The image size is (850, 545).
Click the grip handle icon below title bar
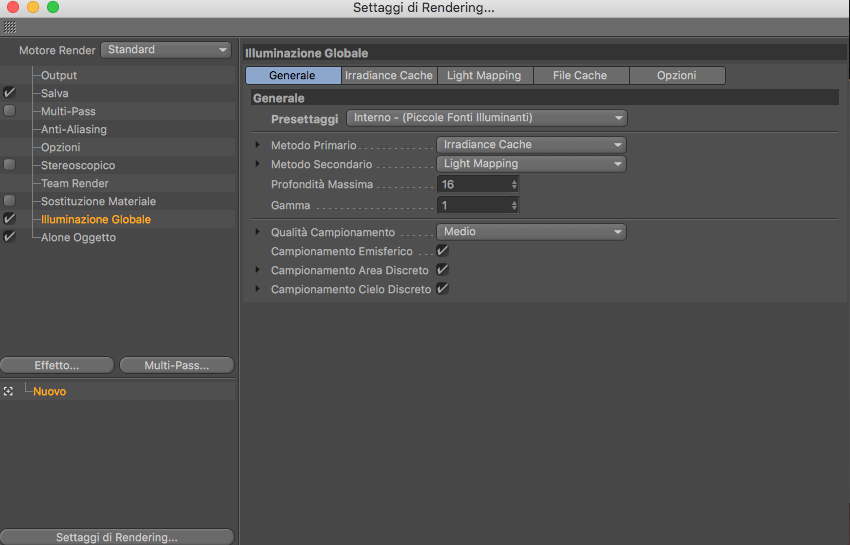(x=10, y=27)
